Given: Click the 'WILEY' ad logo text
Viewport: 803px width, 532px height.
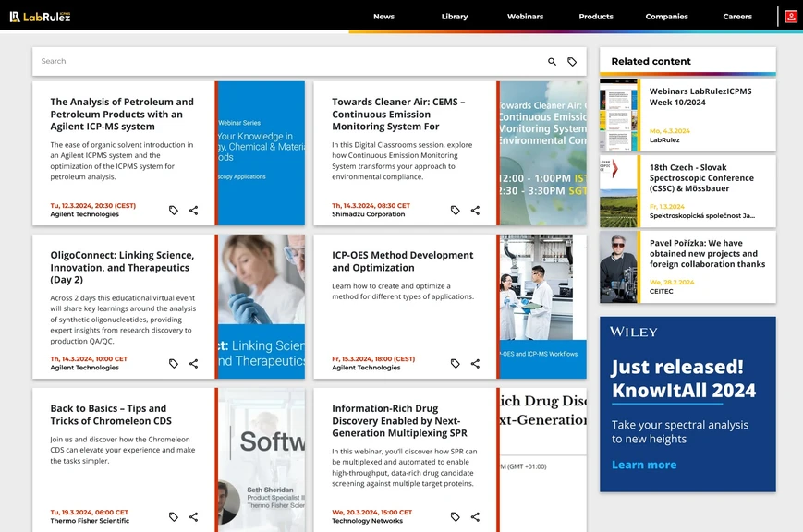Looking at the screenshot, I should coord(634,332).
